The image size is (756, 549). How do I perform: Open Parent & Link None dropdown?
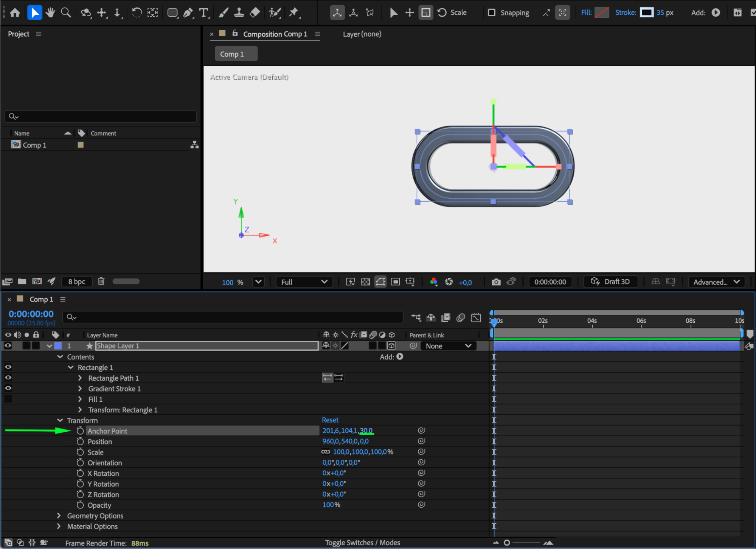click(448, 346)
